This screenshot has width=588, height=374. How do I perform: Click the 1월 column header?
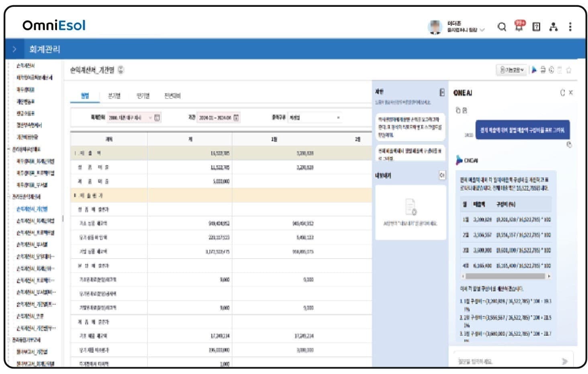(x=274, y=139)
